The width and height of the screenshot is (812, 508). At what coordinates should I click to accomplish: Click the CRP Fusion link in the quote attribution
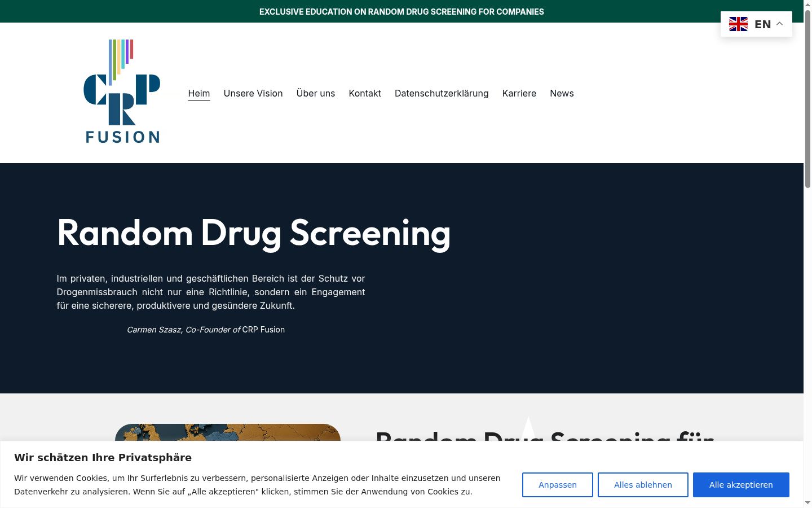coord(263,330)
